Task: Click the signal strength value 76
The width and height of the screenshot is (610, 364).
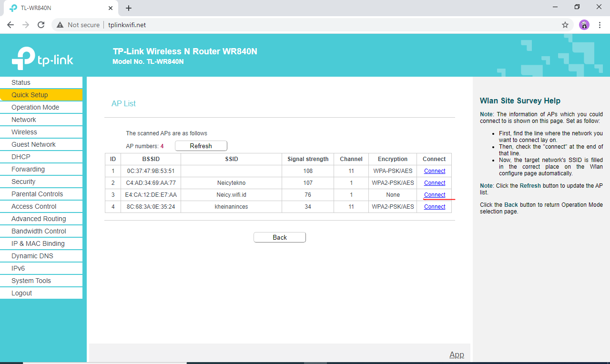Action: (x=308, y=195)
